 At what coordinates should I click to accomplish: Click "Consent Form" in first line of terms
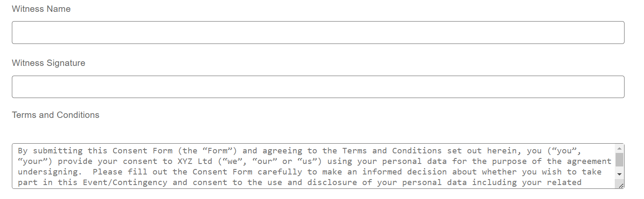142,151
